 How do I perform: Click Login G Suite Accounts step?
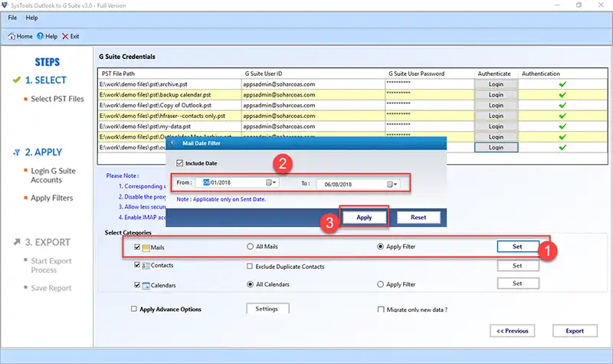coord(53,175)
